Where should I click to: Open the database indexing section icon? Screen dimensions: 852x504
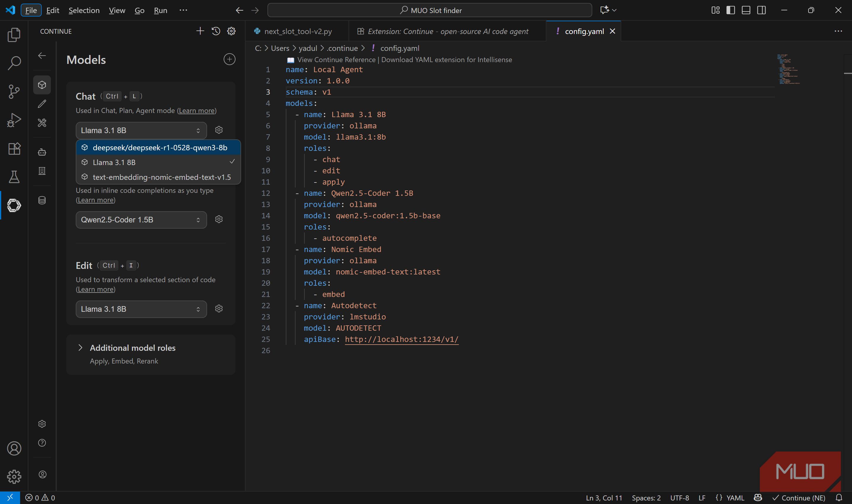(x=42, y=200)
